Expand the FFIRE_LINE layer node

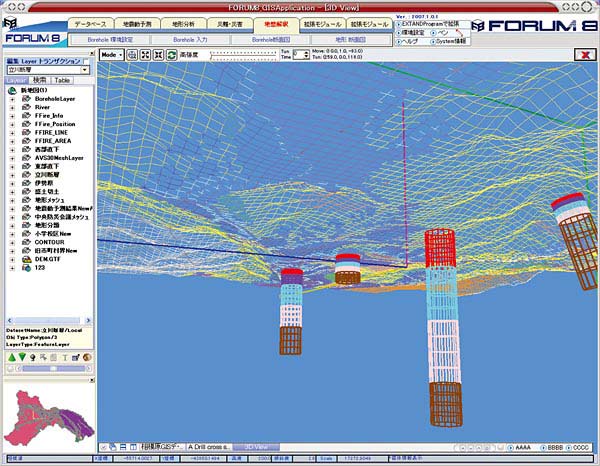tap(12, 133)
